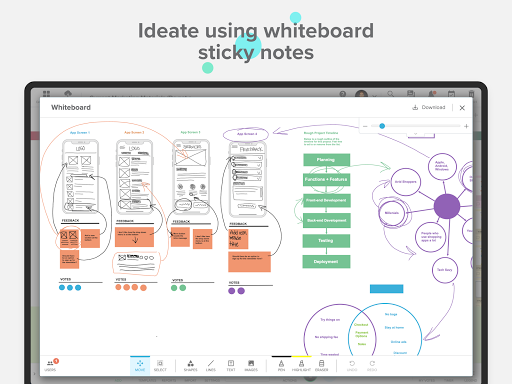The image size is (512, 384).
Task: Choose the Eraser tool
Action: [x=321, y=366]
